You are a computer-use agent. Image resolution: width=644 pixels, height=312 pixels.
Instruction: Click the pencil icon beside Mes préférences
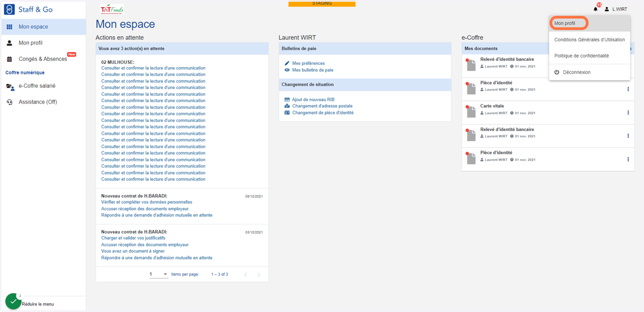point(287,63)
